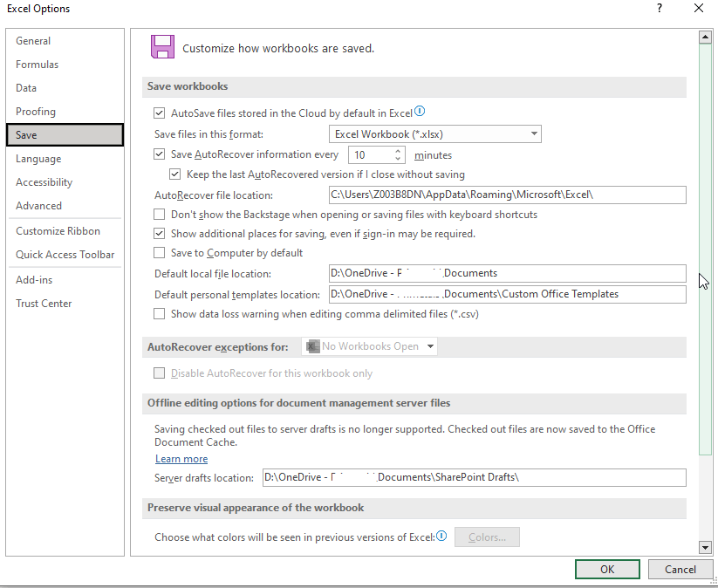Open AutoRecover exceptions workbook dropdown
This screenshot has width=718, height=588.
coord(369,346)
